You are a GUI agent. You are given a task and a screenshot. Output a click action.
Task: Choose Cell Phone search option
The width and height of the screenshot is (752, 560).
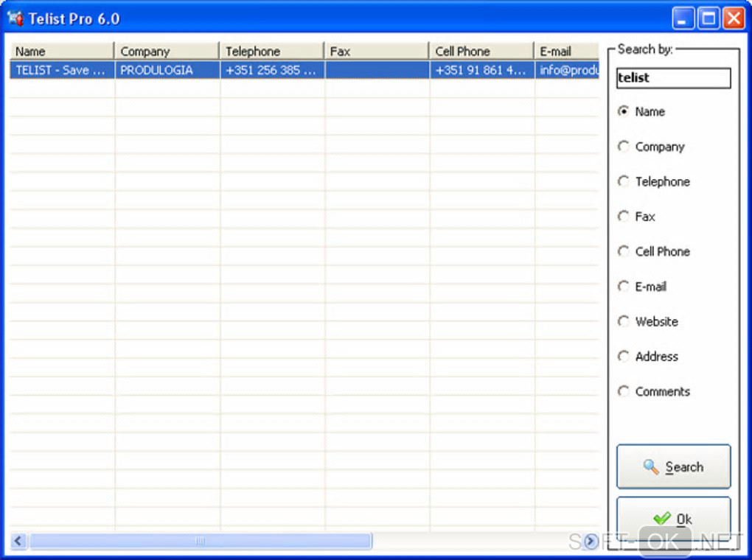pos(623,251)
